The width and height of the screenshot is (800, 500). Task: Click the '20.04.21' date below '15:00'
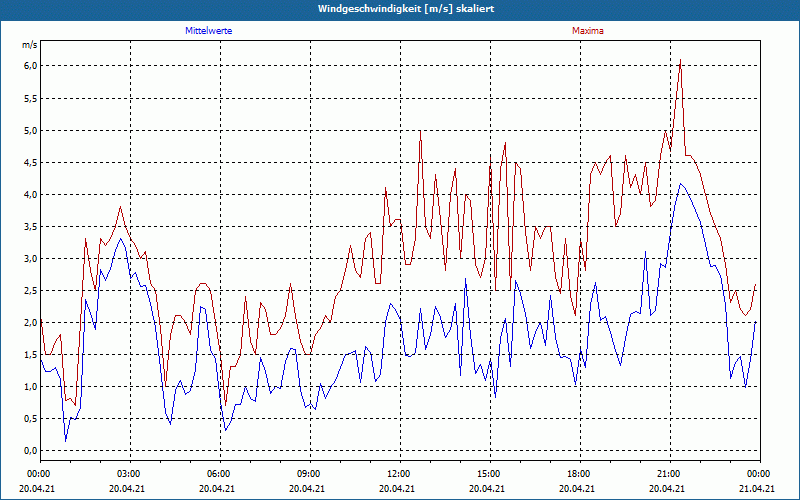(488, 488)
